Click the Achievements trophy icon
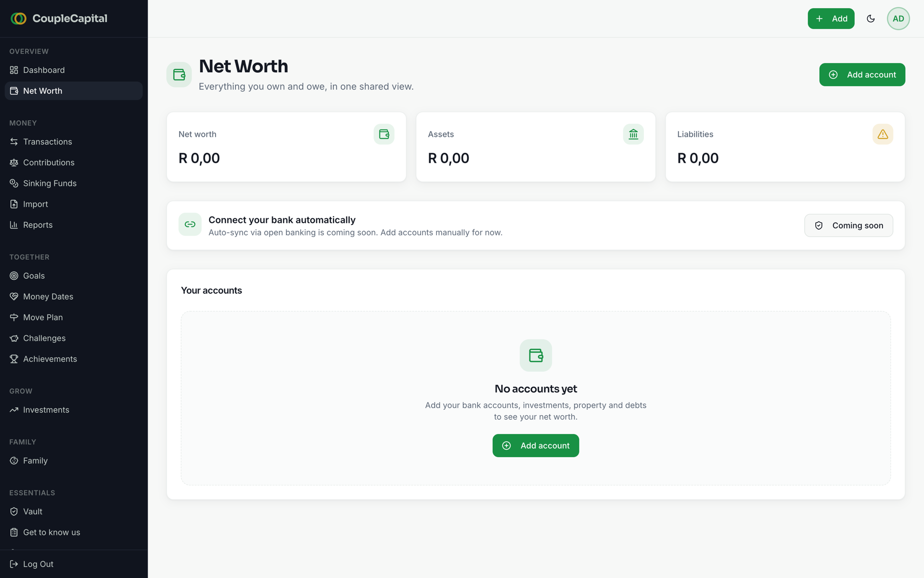924x578 pixels. [14, 359]
